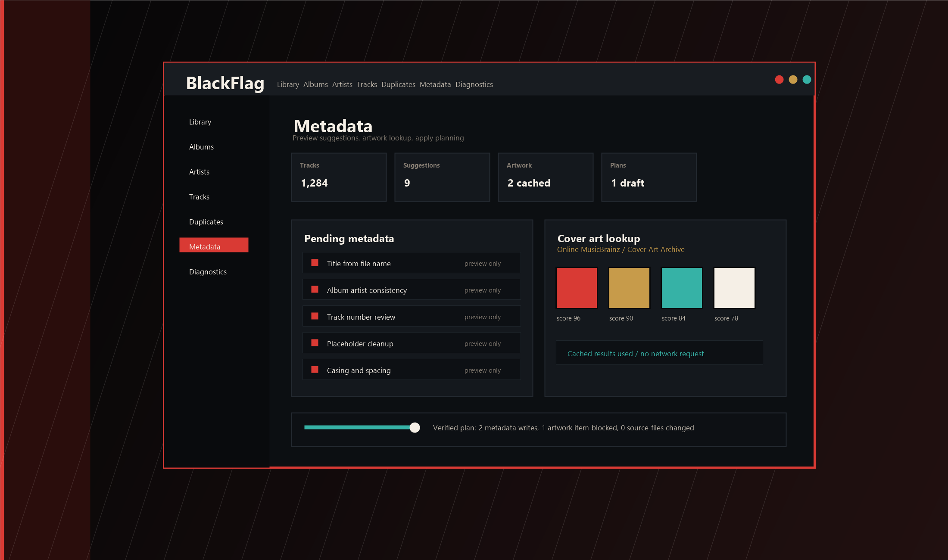
Task: Click the 'score 78' label
Action: [726, 318]
